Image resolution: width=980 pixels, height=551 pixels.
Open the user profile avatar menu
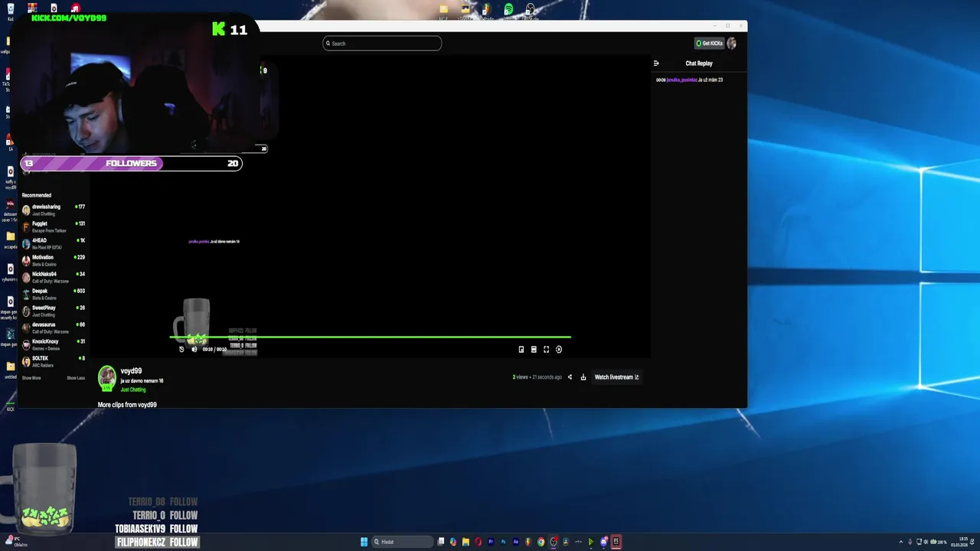point(732,44)
